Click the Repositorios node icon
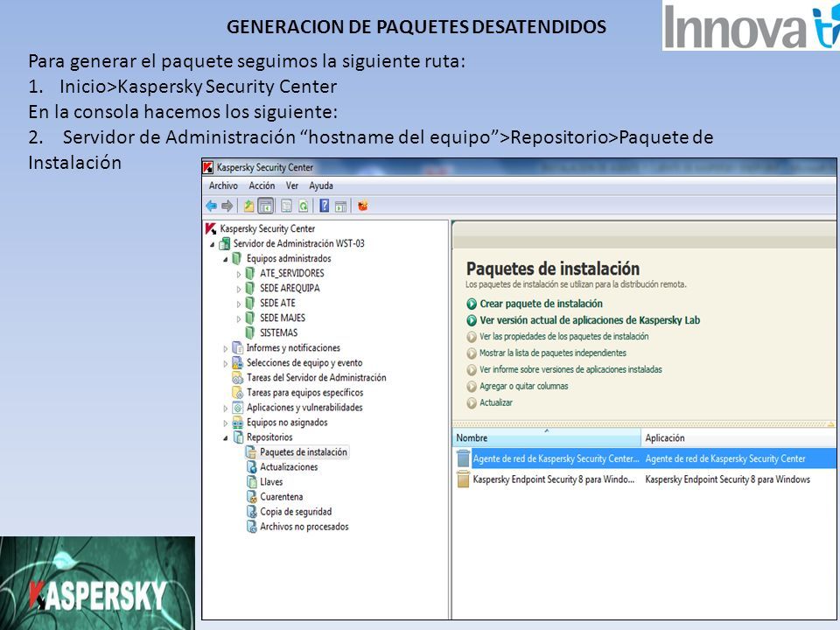Viewport: 840px width, 630px height. pyautogui.click(x=237, y=437)
